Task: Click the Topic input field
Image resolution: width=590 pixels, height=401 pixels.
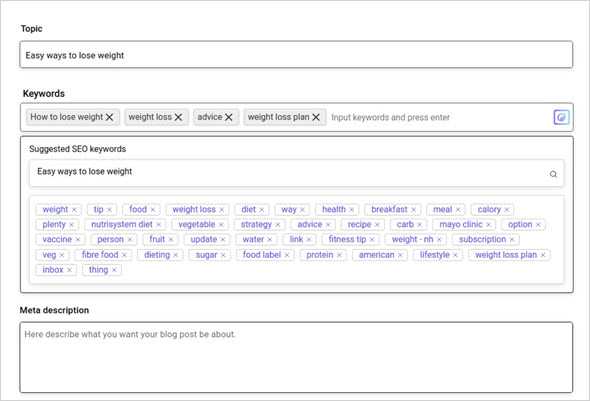Action: tap(297, 55)
